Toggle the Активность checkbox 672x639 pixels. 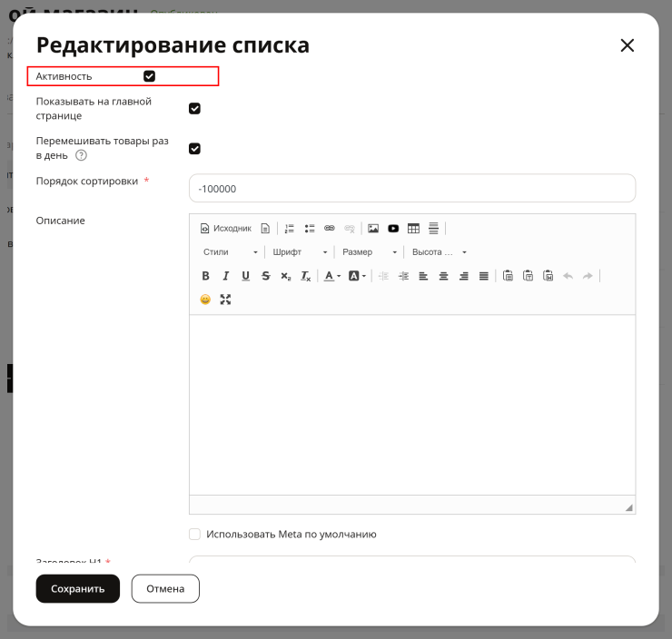coord(149,76)
